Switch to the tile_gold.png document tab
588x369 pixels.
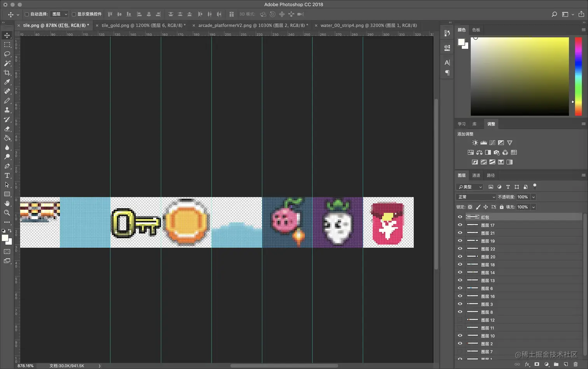coord(143,25)
